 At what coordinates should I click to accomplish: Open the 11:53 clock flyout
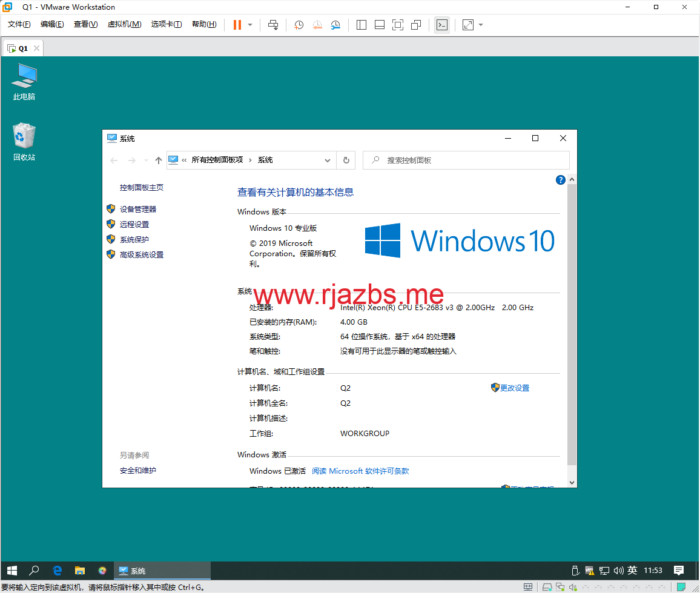tap(653, 570)
